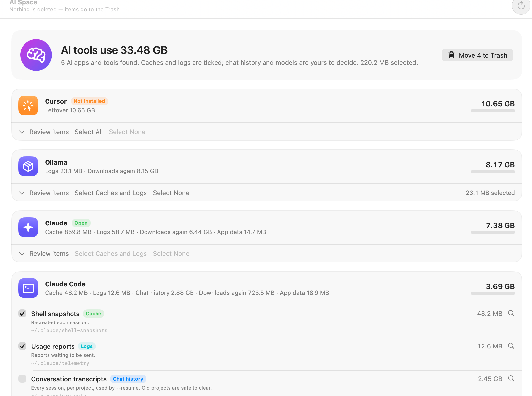Image resolution: width=532 pixels, height=396 pixels.
Task: Click the Logs tag on Usage reports
Action: click(87, 346)
